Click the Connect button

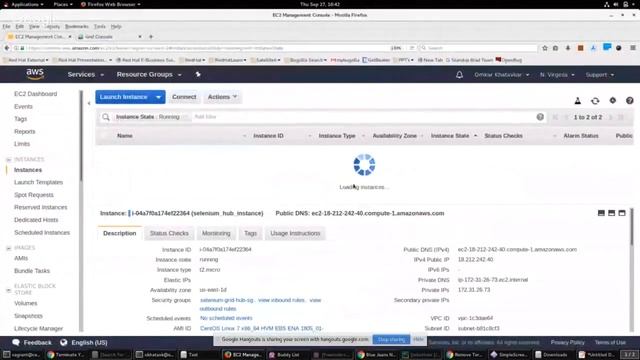184,97
